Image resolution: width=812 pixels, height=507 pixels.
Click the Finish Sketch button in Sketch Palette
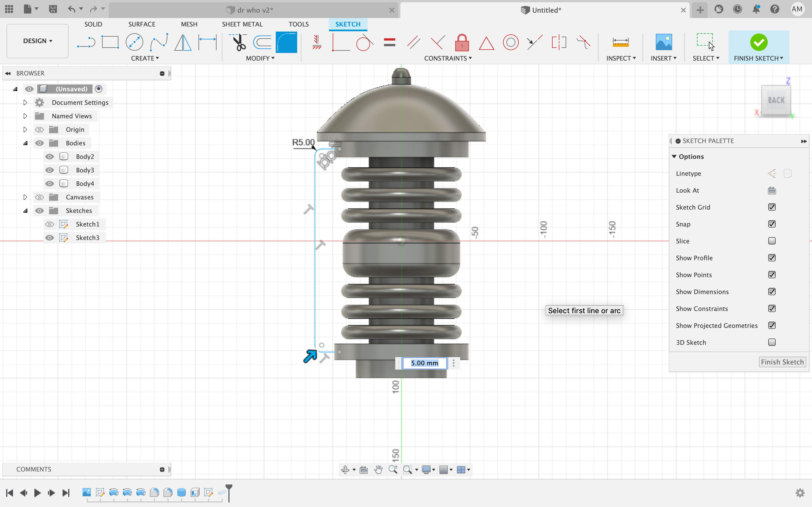pyautogui.click(x=782, y=362)
